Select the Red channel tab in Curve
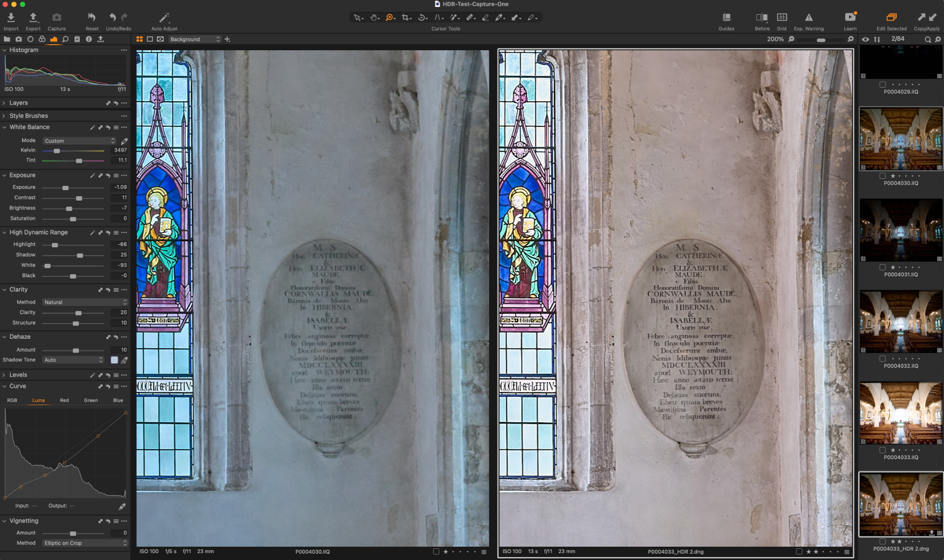The height and width of the screenshot is (560, 944). 64,400
